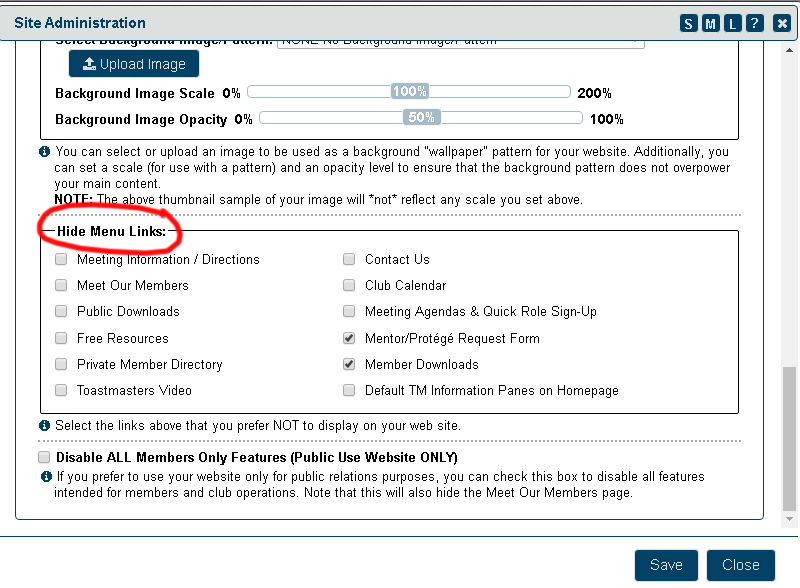Set dialog size to Medium (M)

tap(710, 23)
